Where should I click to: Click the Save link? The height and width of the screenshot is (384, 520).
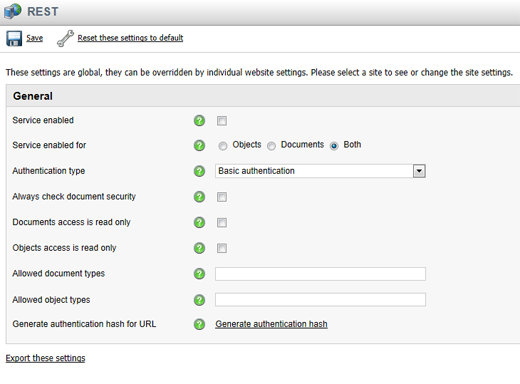click(x=35, y=38)
